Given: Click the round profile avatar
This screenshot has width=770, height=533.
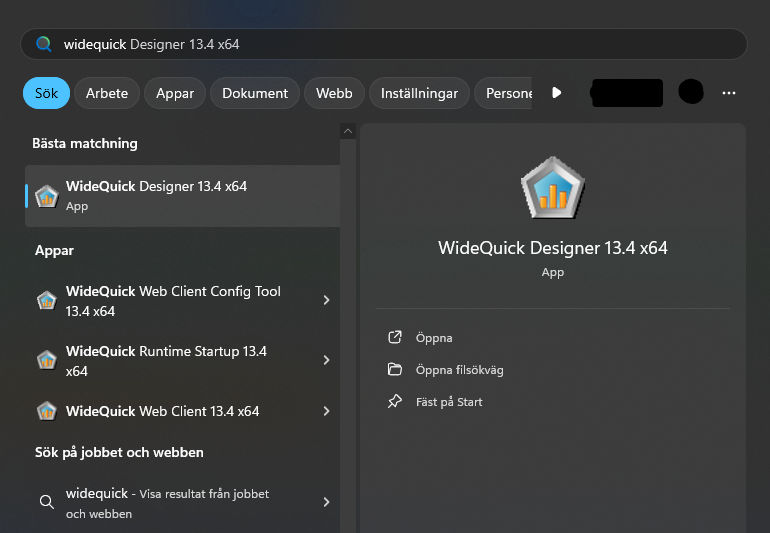Looking at the screenshot, I should tap(691, 92).
